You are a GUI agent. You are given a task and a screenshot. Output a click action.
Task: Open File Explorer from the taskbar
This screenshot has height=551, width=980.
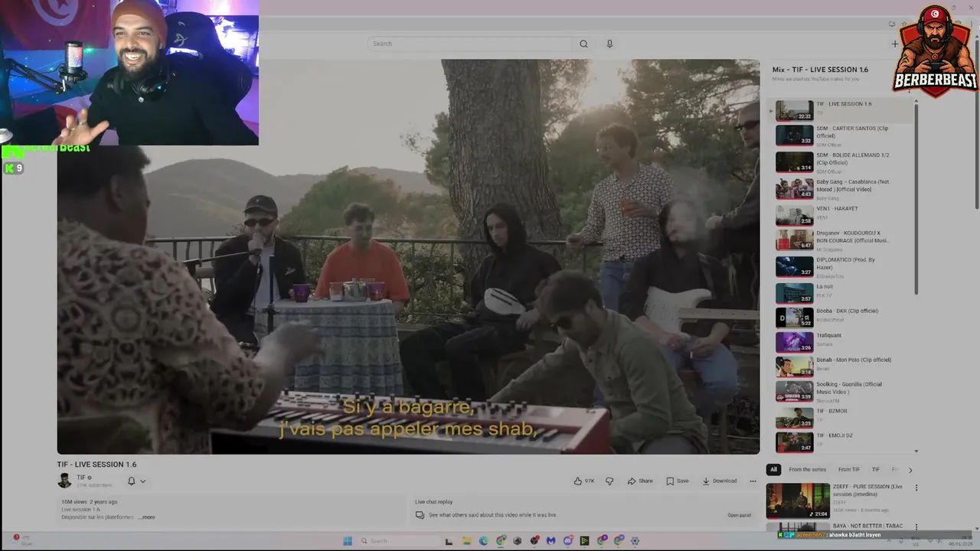point(466,541)
